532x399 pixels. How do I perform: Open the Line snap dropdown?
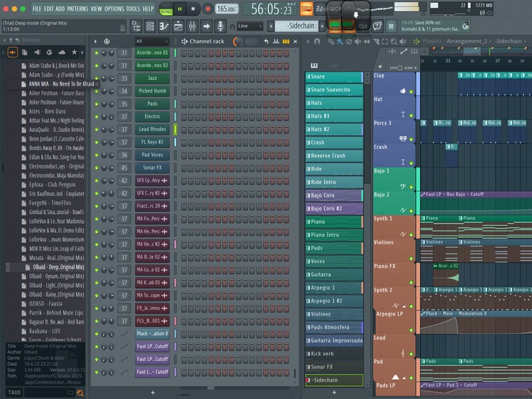249,26
